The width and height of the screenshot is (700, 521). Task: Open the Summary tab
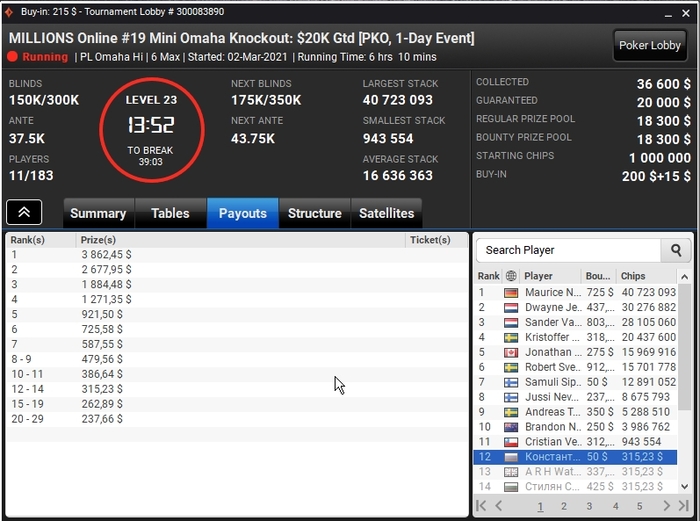[98, 213]
